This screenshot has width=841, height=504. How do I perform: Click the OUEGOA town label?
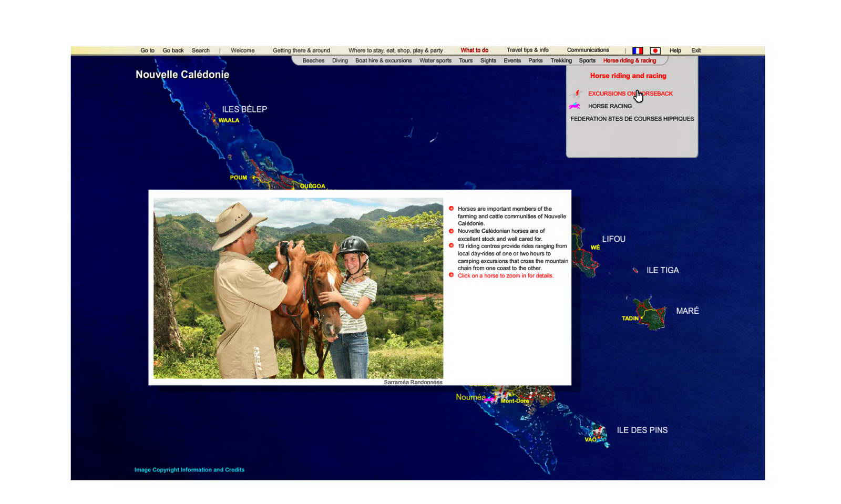pos(313,186)
